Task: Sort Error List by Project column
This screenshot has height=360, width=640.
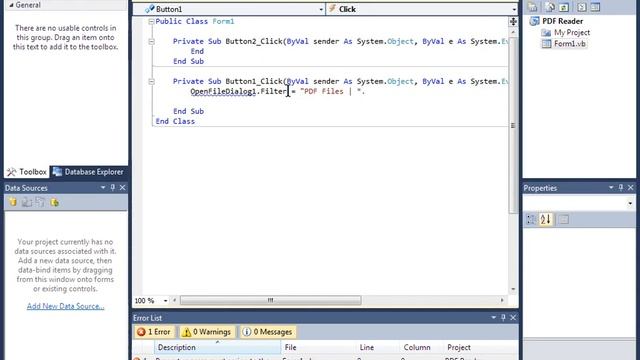Action: 480,347
